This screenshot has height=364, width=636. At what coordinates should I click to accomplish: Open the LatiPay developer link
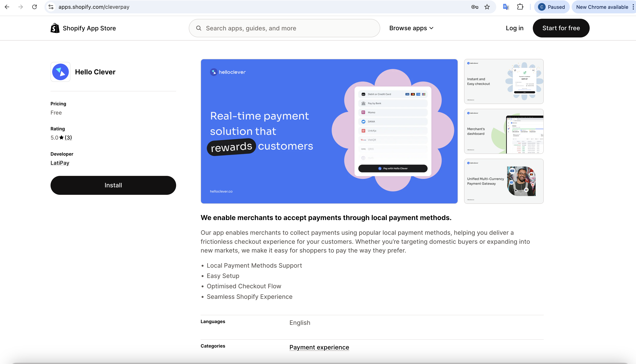click(60, 163)
